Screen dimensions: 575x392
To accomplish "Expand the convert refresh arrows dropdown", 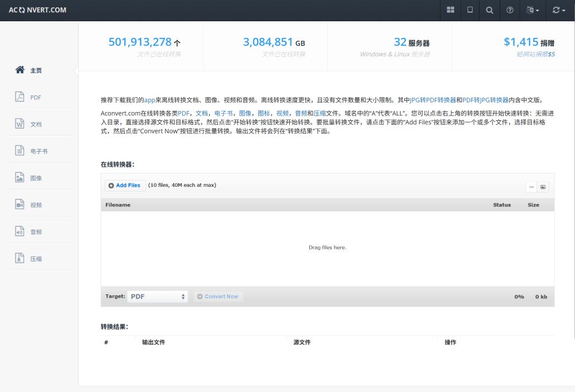I will pyautogui.click(x=558, y=10).
